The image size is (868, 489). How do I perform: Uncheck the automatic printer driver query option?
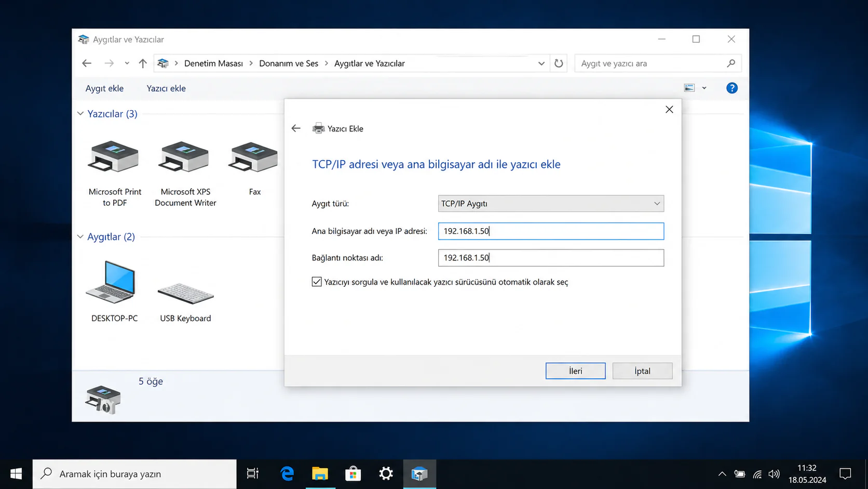(317, 281)
